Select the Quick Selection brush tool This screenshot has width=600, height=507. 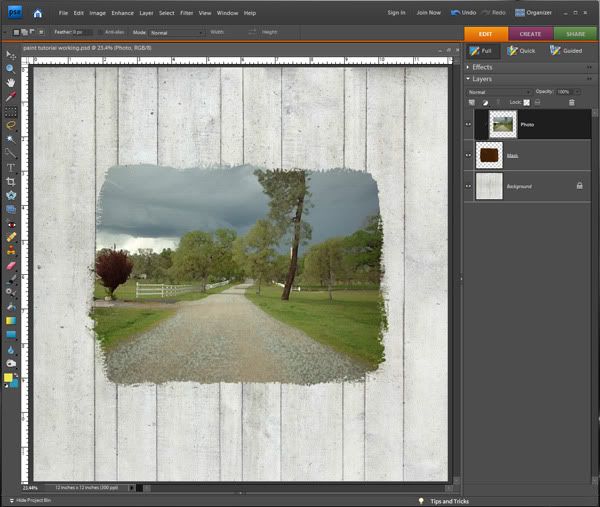11,153
